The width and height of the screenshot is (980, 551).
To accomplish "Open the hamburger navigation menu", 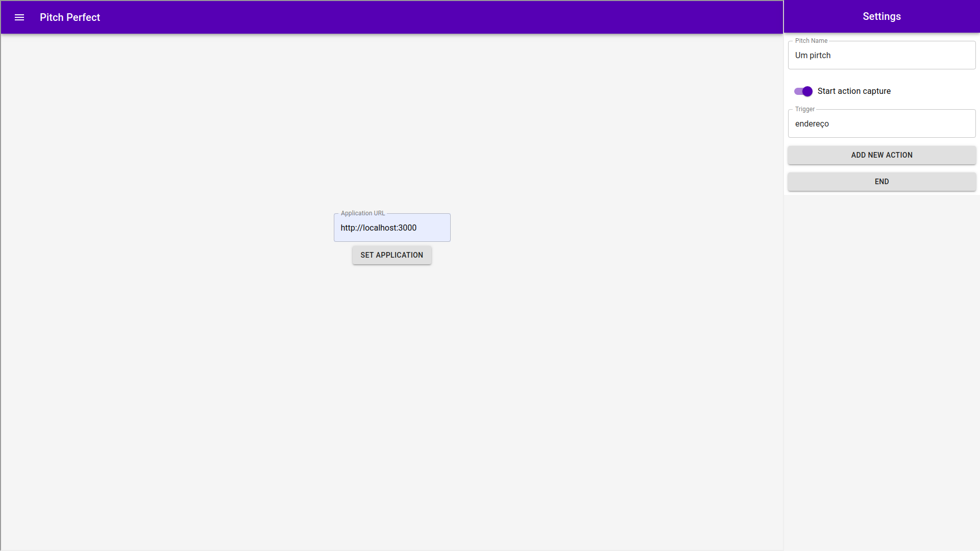I will coord(19,17).
